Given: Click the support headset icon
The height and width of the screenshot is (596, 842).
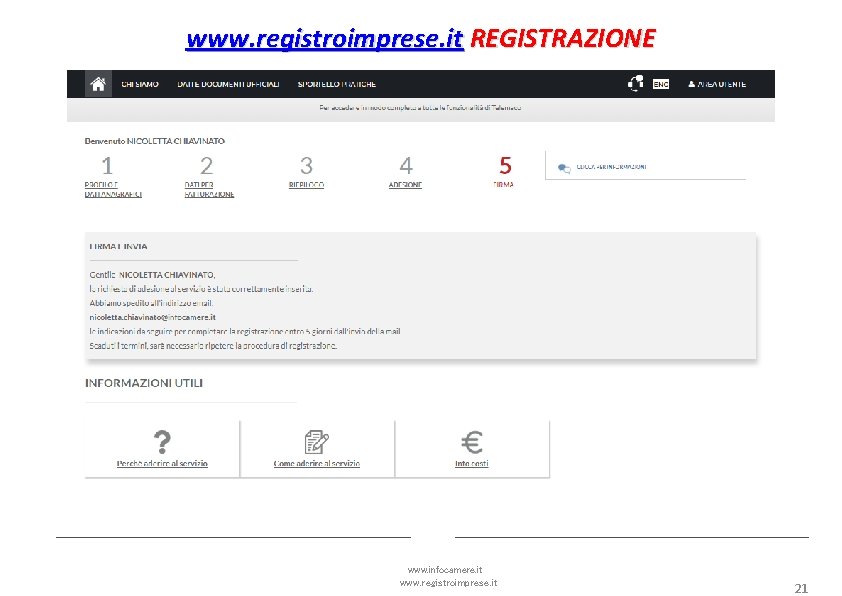Looking at the screenshot, I should [x=636, y=84].
